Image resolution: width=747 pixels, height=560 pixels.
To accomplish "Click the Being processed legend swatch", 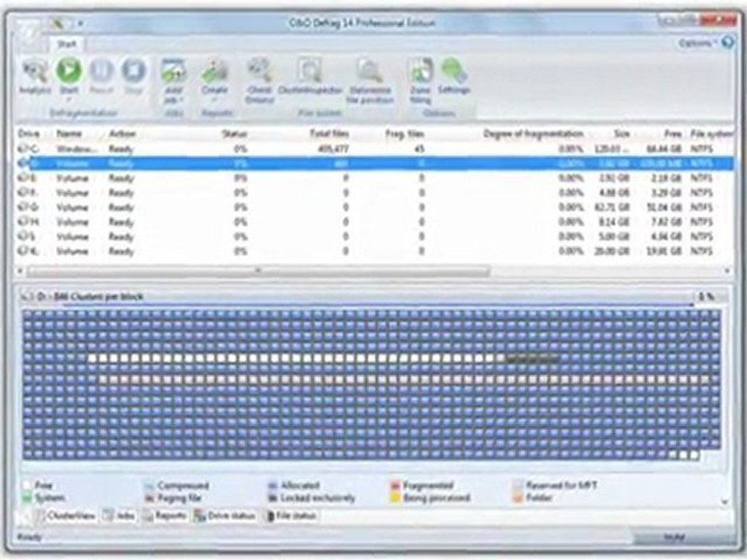I will click(x=395, y=498).
